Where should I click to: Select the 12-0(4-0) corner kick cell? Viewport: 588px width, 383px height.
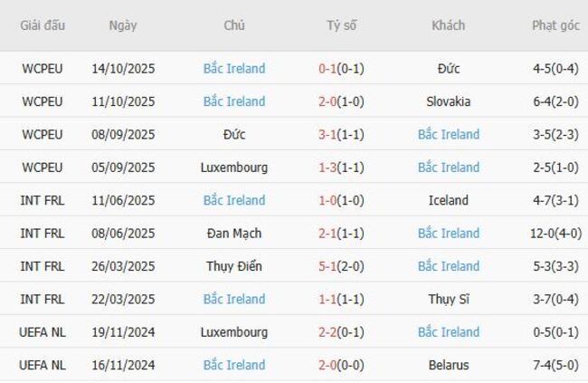(555, 234)
